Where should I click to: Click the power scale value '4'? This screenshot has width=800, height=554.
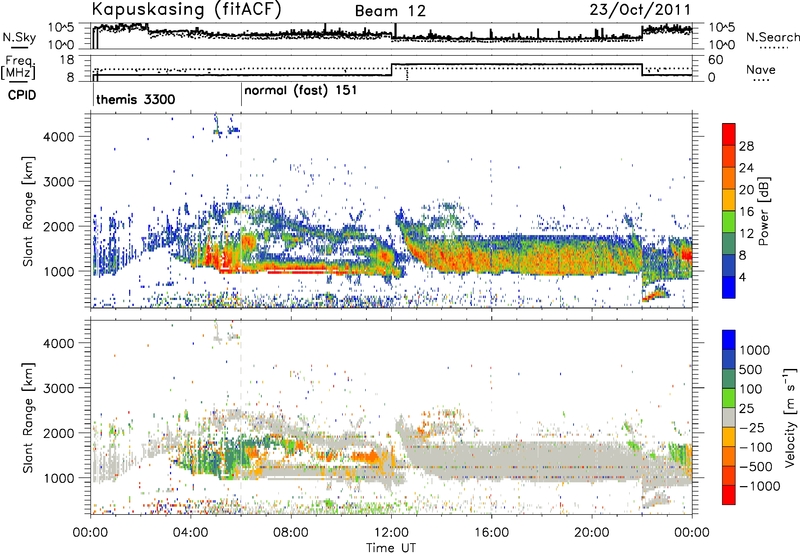click(x=743, y=278)
